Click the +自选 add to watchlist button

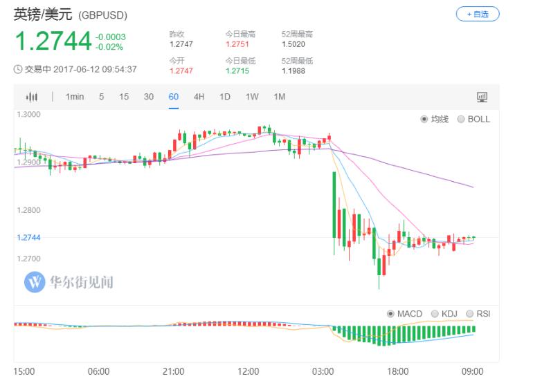(477, 14)
